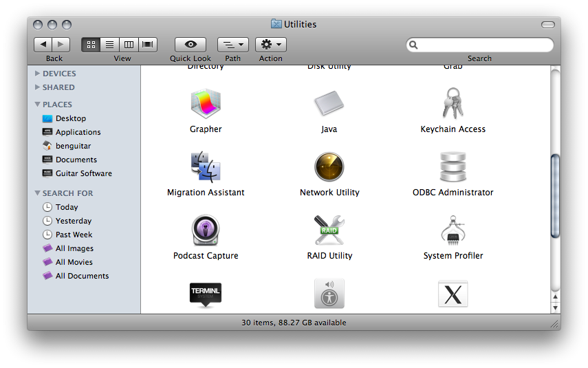Show files from Past Week
The height and width of the screenshot is (368, 588).
point(67,235)
